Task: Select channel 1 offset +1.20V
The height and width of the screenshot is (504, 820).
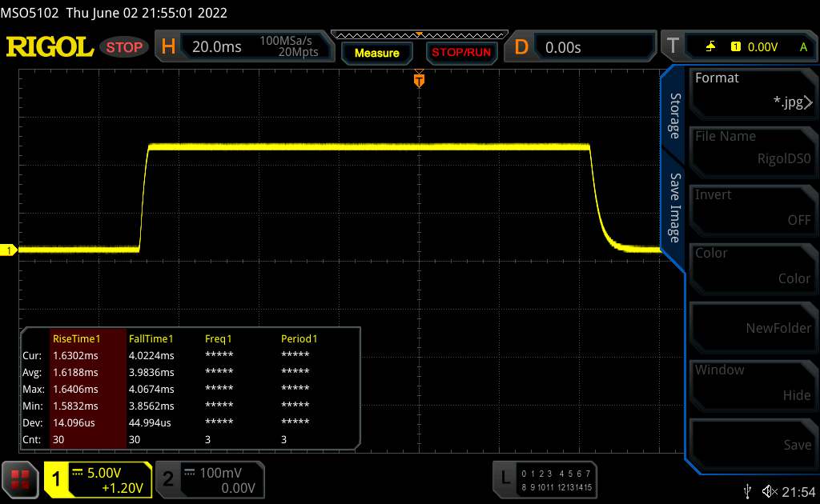Action: pos(122,488)
